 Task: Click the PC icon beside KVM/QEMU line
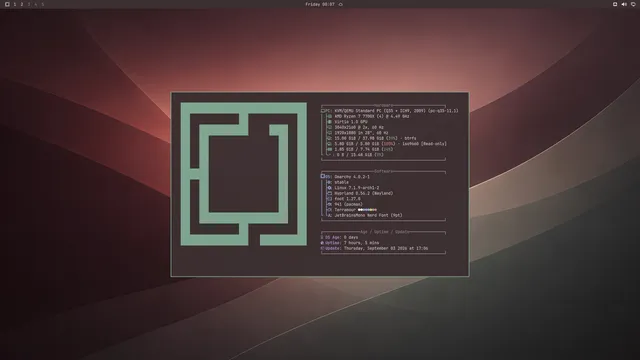pos(323,111)
